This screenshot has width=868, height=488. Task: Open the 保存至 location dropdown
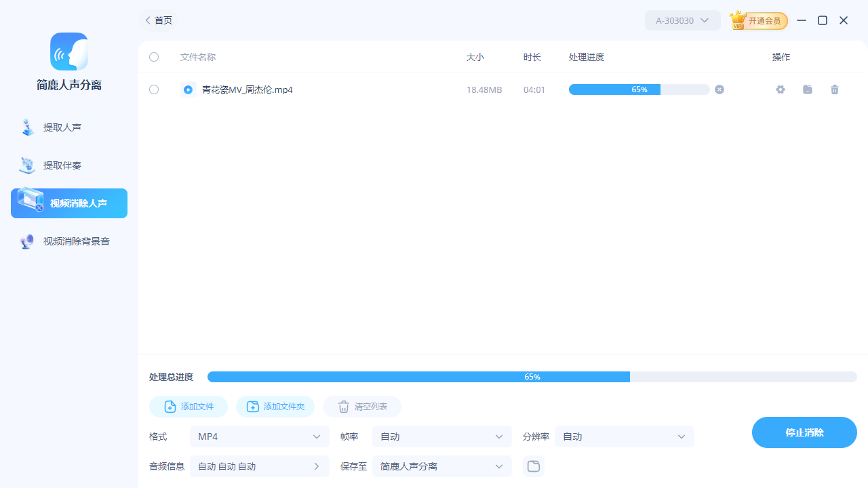pyautogui.click(x=441, y=466)
